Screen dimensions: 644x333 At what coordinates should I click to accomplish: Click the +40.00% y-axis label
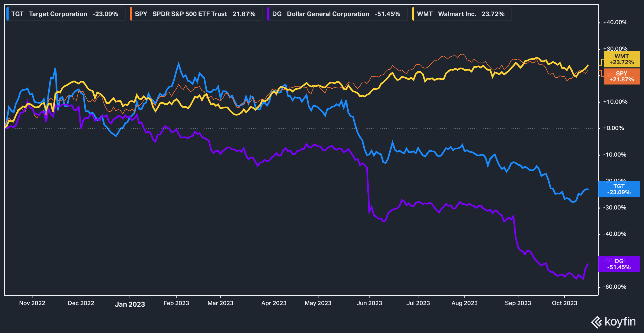coord(615,22)
